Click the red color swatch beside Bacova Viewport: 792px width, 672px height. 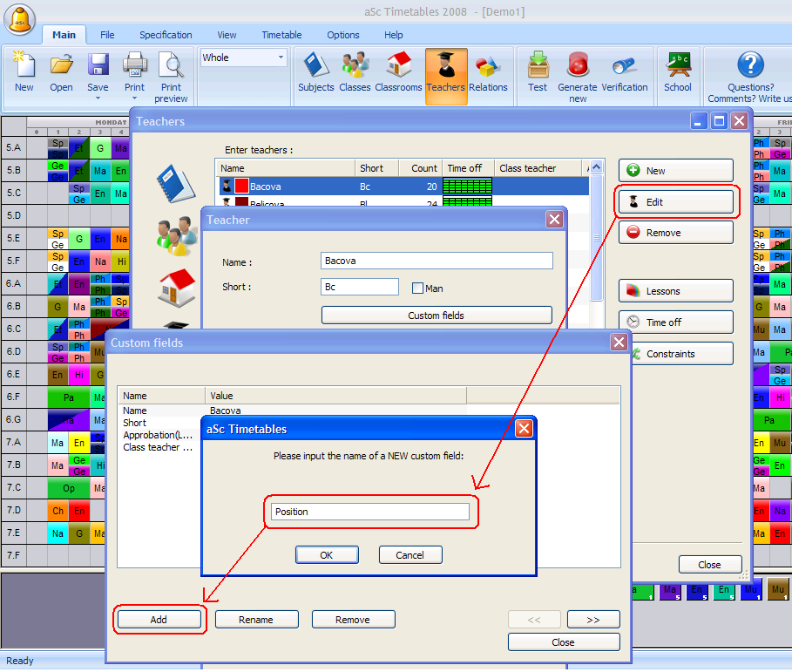(241, 187)
